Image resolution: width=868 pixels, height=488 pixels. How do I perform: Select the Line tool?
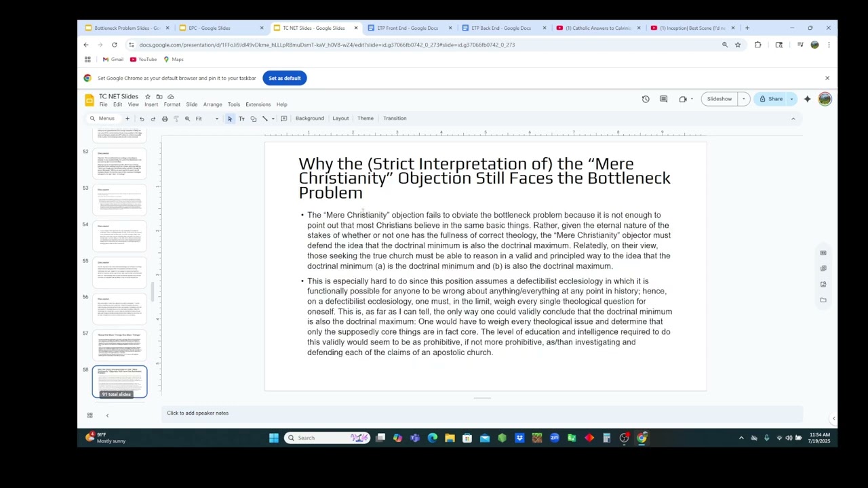coord(265,119)
